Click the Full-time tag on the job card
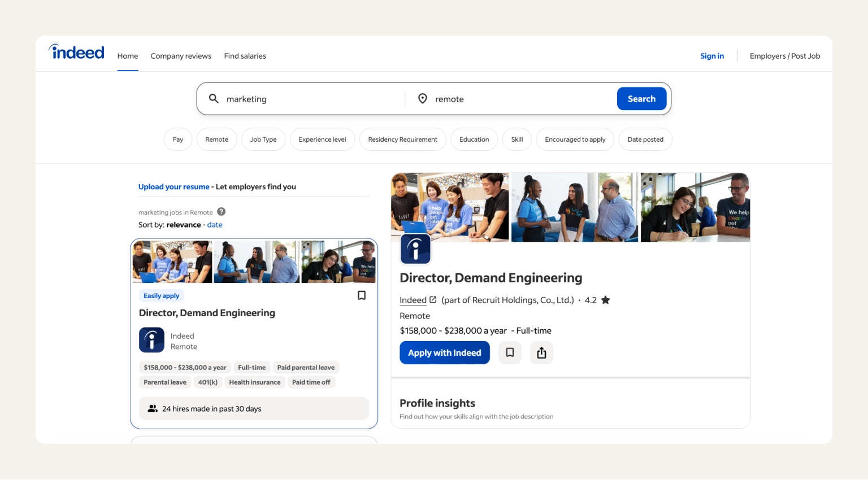Screen dimensions: 868x480 252,368
